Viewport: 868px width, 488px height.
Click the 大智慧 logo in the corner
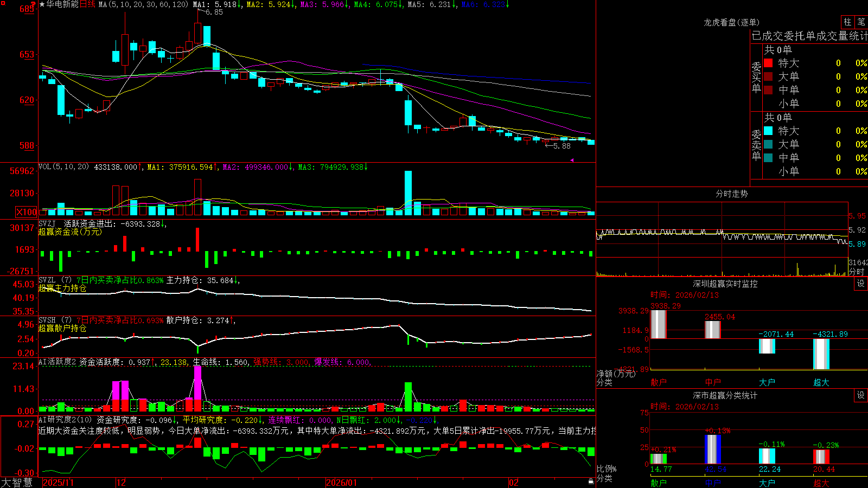pos(17,483)
